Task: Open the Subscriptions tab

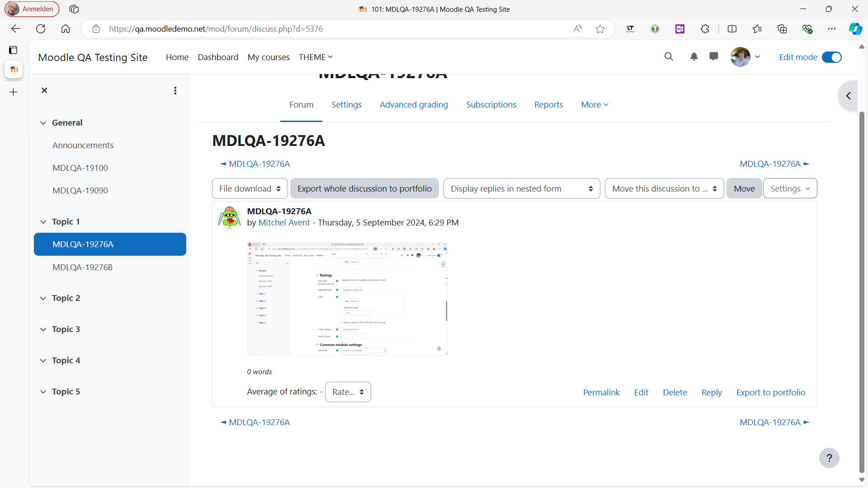Action: (x=491, y=105)
